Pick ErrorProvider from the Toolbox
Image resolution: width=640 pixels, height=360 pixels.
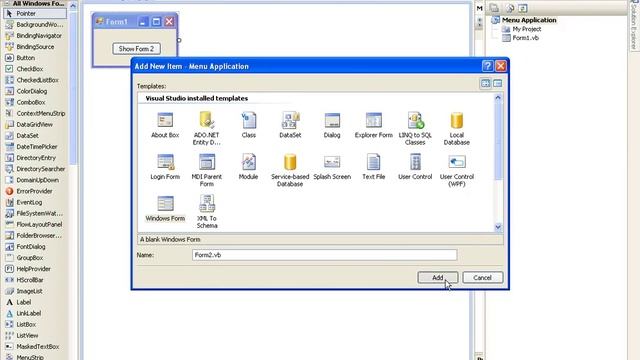(35, 191)
